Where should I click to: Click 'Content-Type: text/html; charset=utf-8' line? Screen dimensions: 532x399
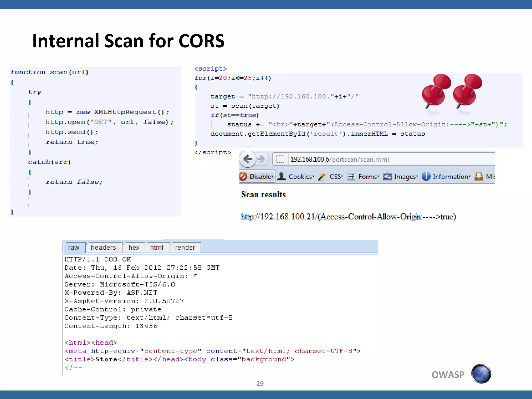tap(149, 317)
